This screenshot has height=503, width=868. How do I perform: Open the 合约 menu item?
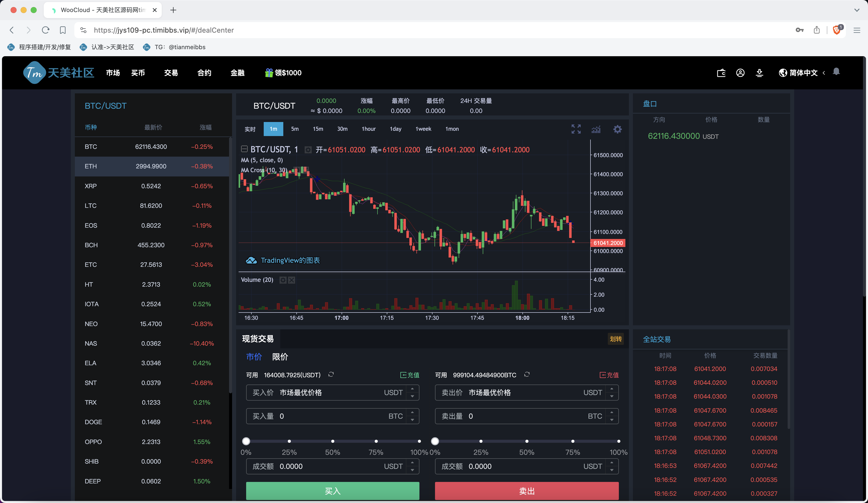pyautogui.click(x=204, y=73)
